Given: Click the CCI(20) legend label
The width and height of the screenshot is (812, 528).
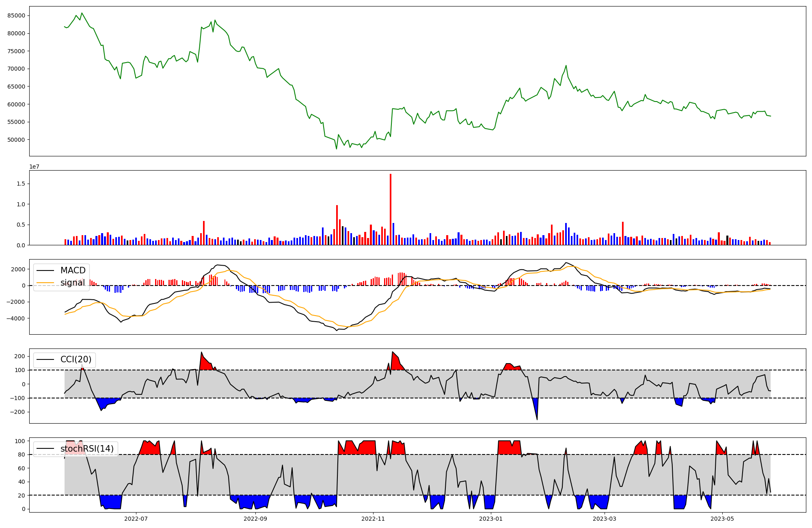Looking at the screenshot, I should pos(76,359).
